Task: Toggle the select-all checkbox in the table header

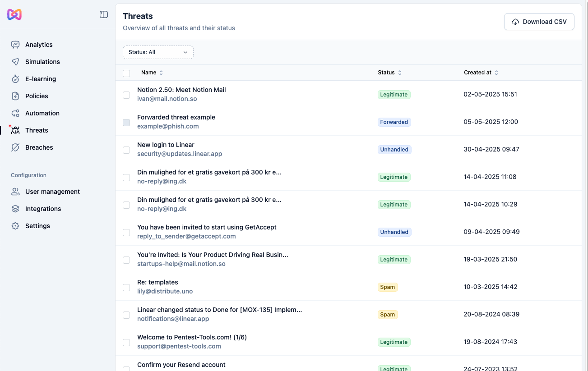Action: (126, 73)
